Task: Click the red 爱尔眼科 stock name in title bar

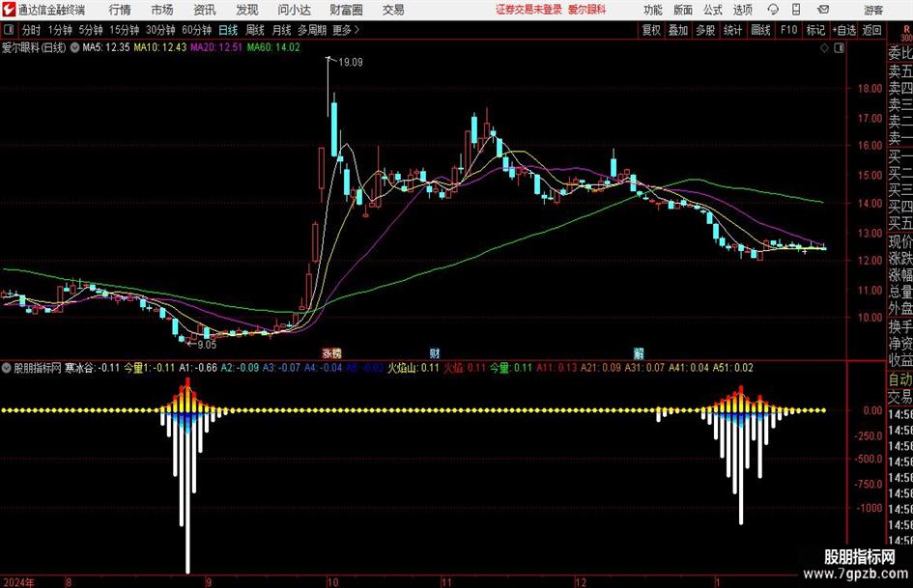Action: coord(587,10)
